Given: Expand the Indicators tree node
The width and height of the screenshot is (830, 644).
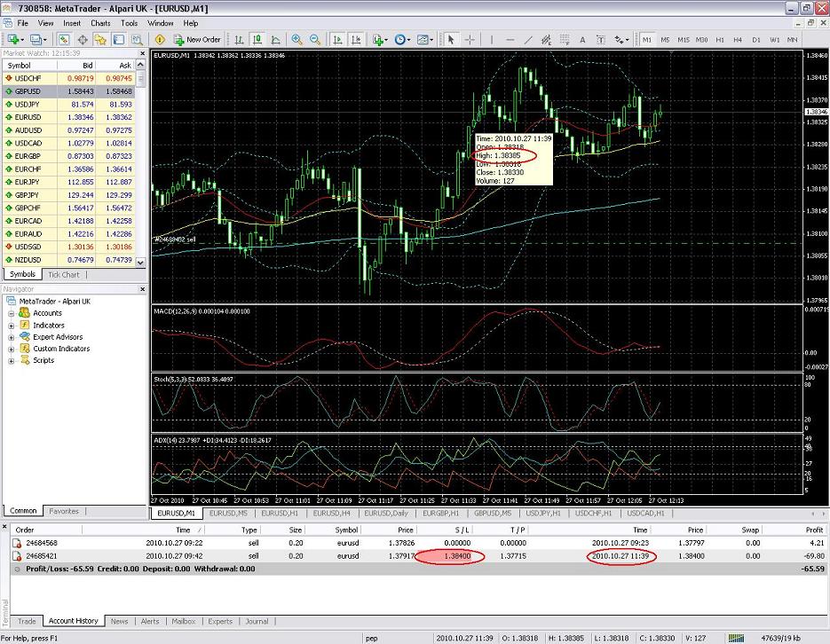Looking at the screenshot, I should [x=12, y=326].
